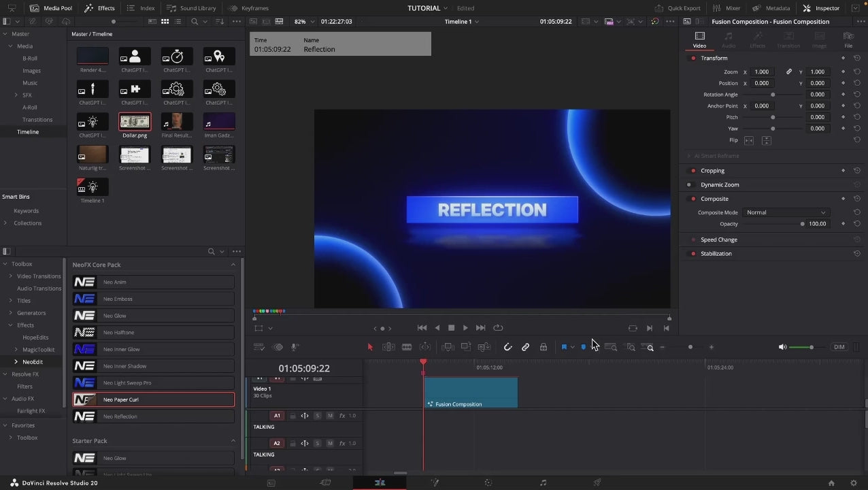Stop playback with the stop button
This screenshot has height=490, width=868.
pyautogui.click(x=451, y=328)
